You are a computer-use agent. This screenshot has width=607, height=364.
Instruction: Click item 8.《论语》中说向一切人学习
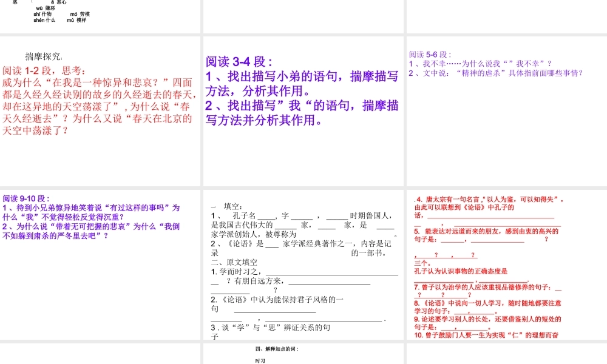click(487, 303)
